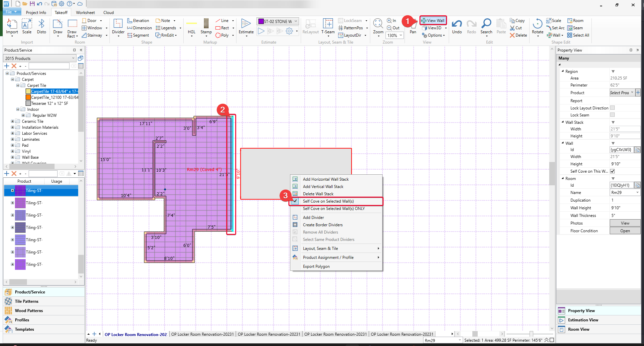Select the orange CarpetTile_12100 swatch
Image resolution: width=644 pixels, height=346 pixels.
(28, 97)
